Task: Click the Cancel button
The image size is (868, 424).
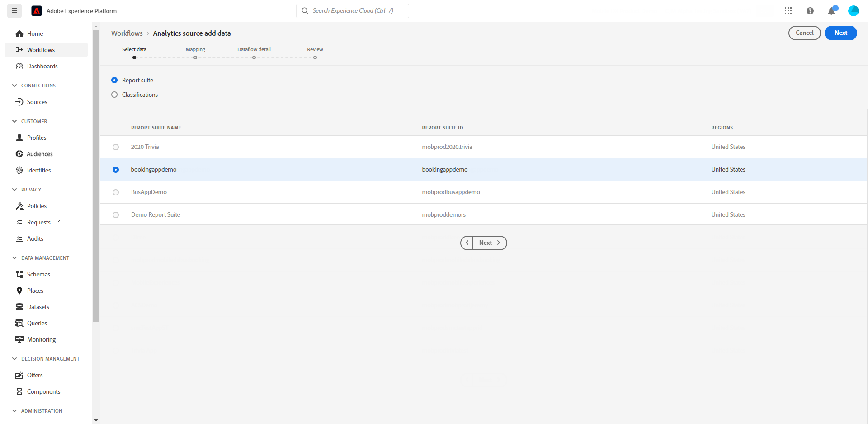Action: coord(805,33)
